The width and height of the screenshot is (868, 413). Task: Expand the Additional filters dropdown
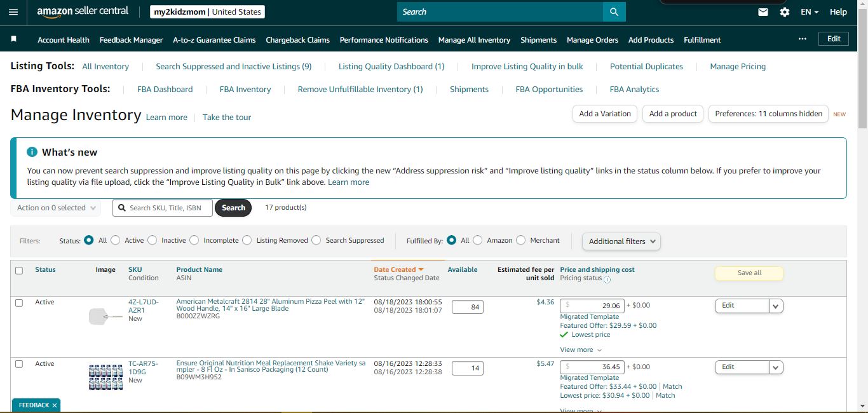point(621,241)
